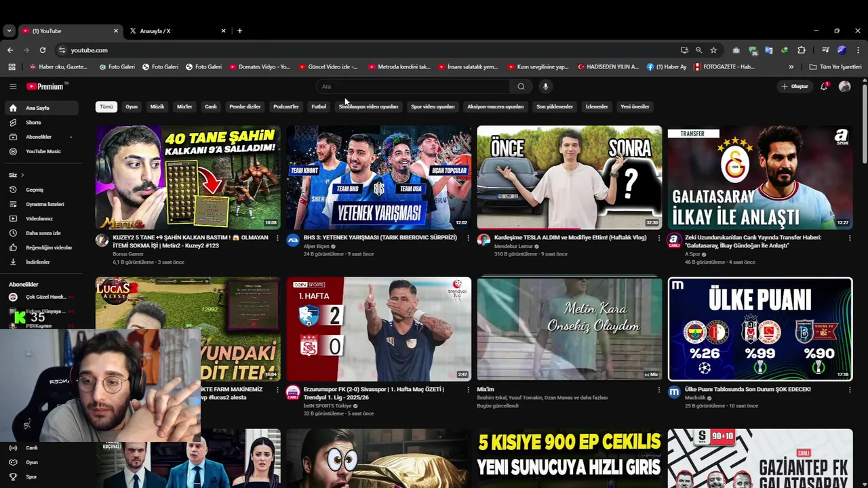Open Abonelikler in sidebar
This screenshot has width=868, height=488.
[x=42, y=137]
